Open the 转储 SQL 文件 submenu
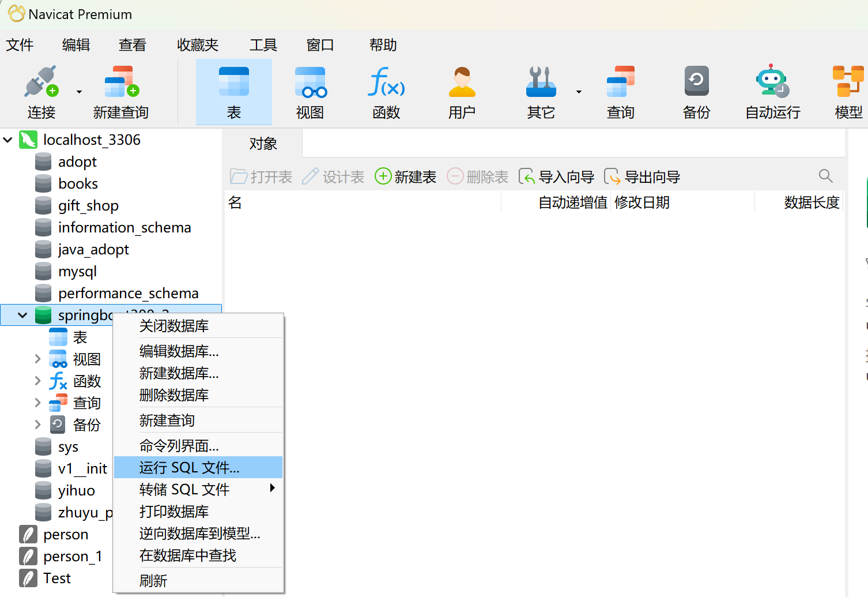 (x=198, y=490)
